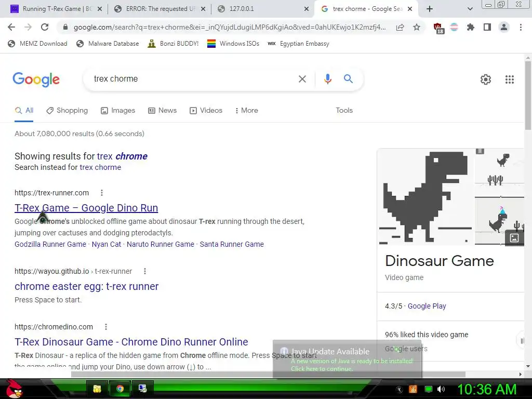Open the Chrome profile avatar

pos(504,27)
